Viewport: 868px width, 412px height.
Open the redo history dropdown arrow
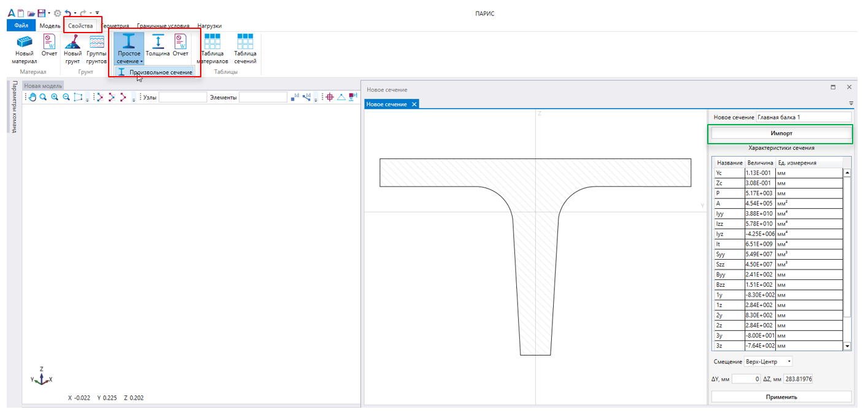pyautogui.click(x=90, y=13)
